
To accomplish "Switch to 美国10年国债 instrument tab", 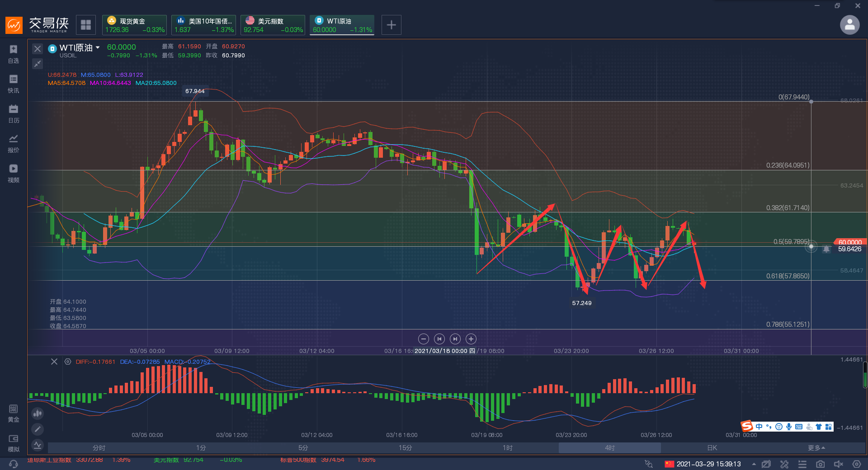I will [203, 25].
